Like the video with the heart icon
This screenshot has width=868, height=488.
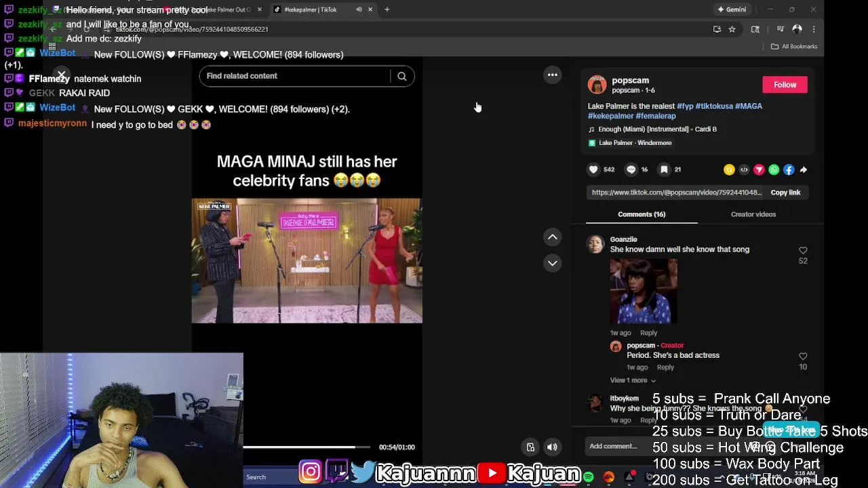[x=593, y=169]
